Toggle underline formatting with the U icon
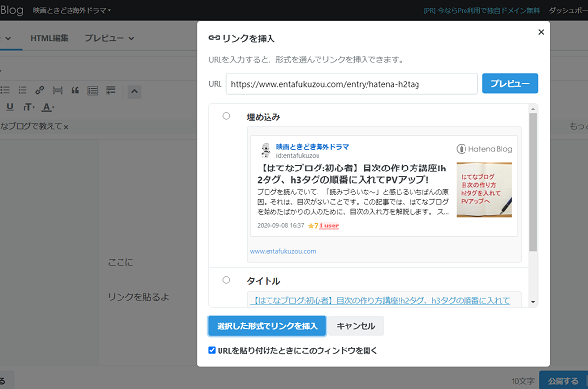588x389 pixels. (10, 107)
